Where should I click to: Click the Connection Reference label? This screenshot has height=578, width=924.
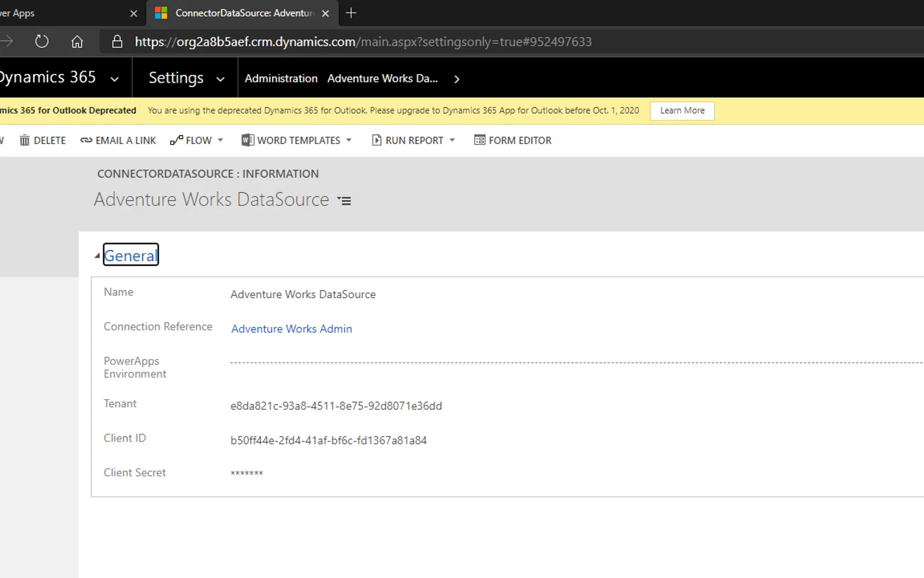click(x=158, y=327)
